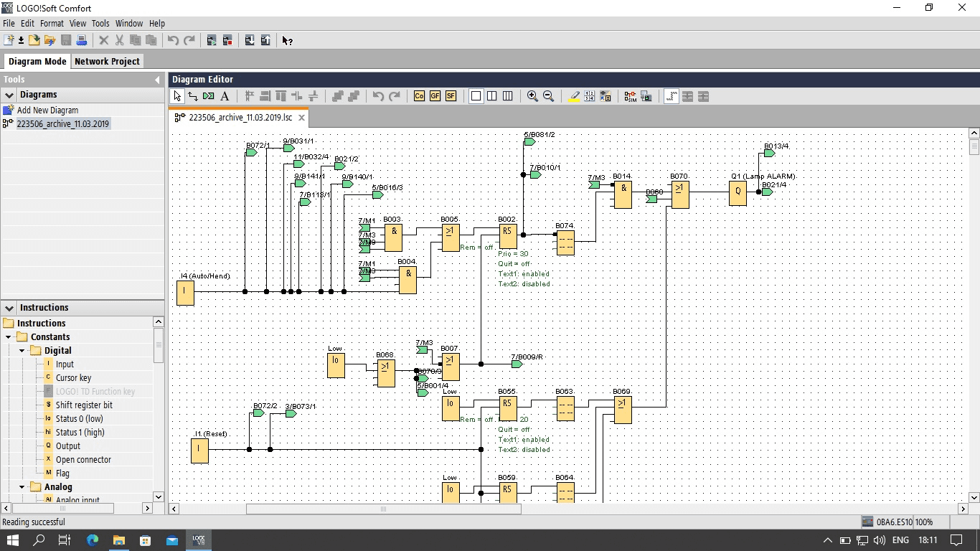980x551 pixels.
Task: Collapse the Digital tree folder
Action: coord(22,351)
